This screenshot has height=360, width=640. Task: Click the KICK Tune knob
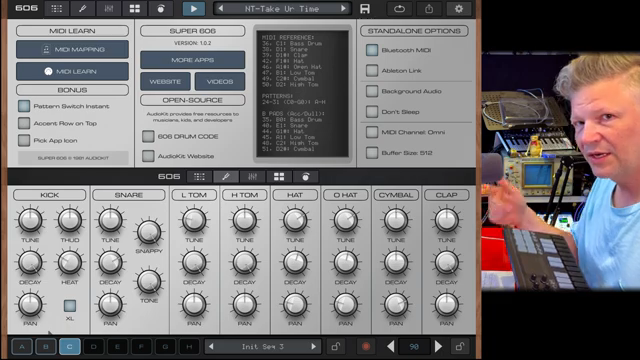(30, 220)
